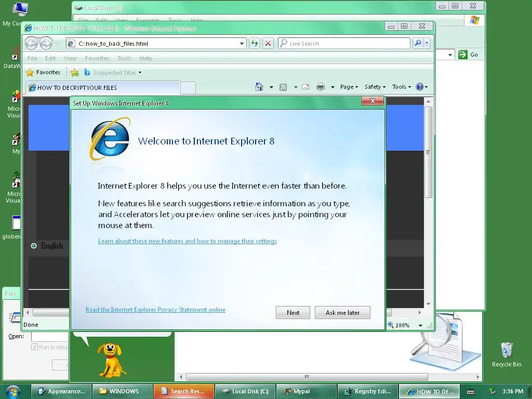The height and width of the screenshot is (399, 532).
Task: Click the Open field in Run dialog
Action: pos(50,337)
